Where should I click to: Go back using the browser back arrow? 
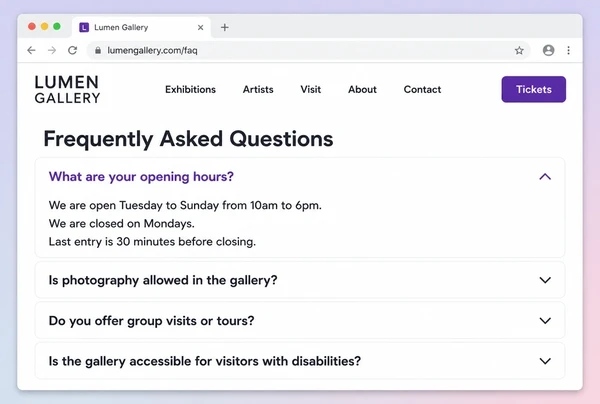click(31, 50)
